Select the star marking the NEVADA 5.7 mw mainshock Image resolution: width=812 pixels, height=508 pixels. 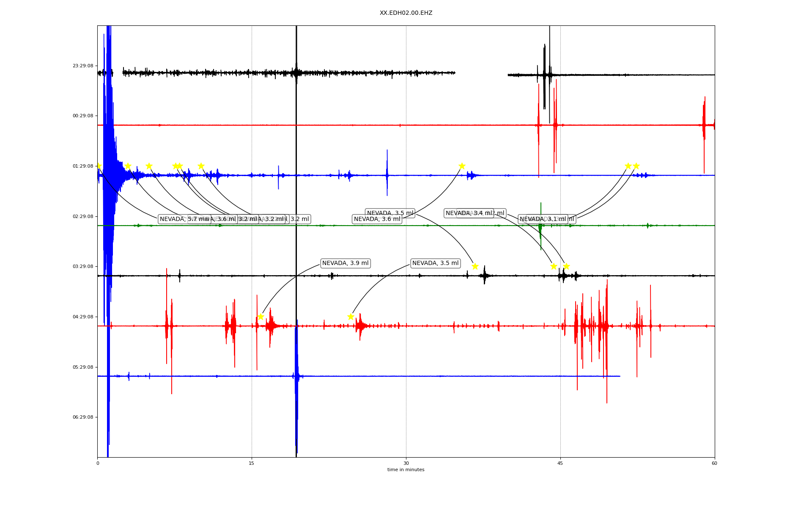[x=98, y=166]
